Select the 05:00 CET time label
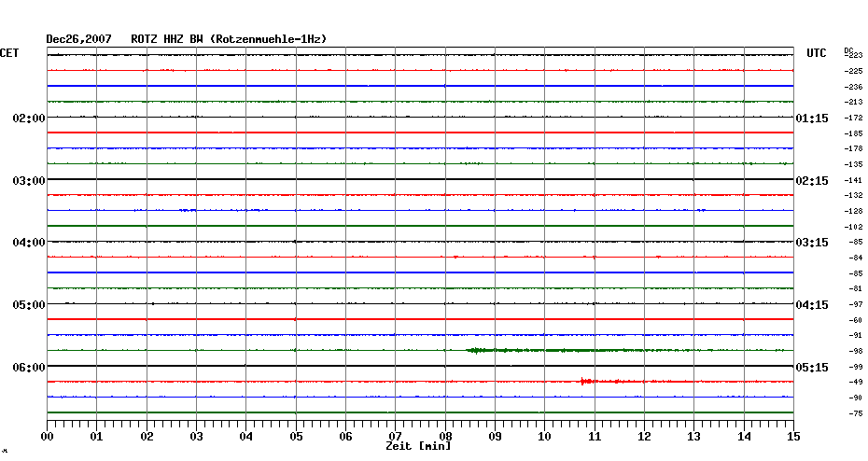The height and width of the screenshot is (461, 868). (29, 305)
